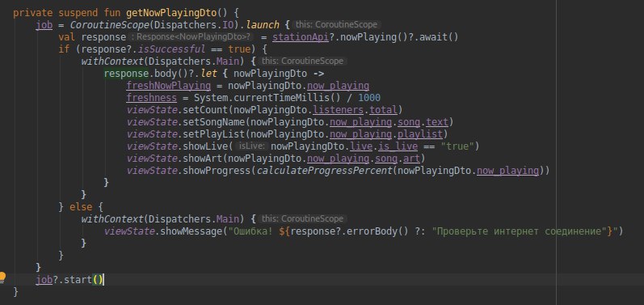This screenshot has height=305, width=644.
Task: Click the word private in the declaration
Action: click(33, 13)
